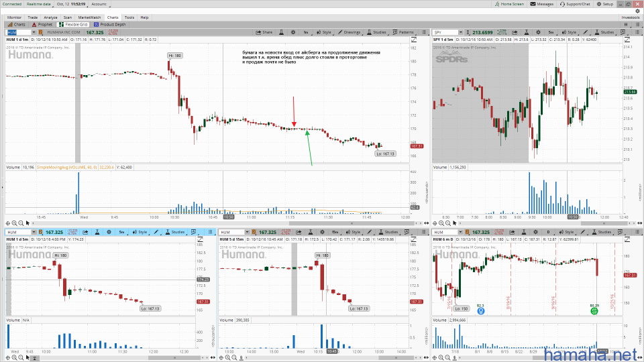Expand the HUM symbol dropdown in main chart
The image size is (644, 362).
pyautogui.click(x=33, y=32)
